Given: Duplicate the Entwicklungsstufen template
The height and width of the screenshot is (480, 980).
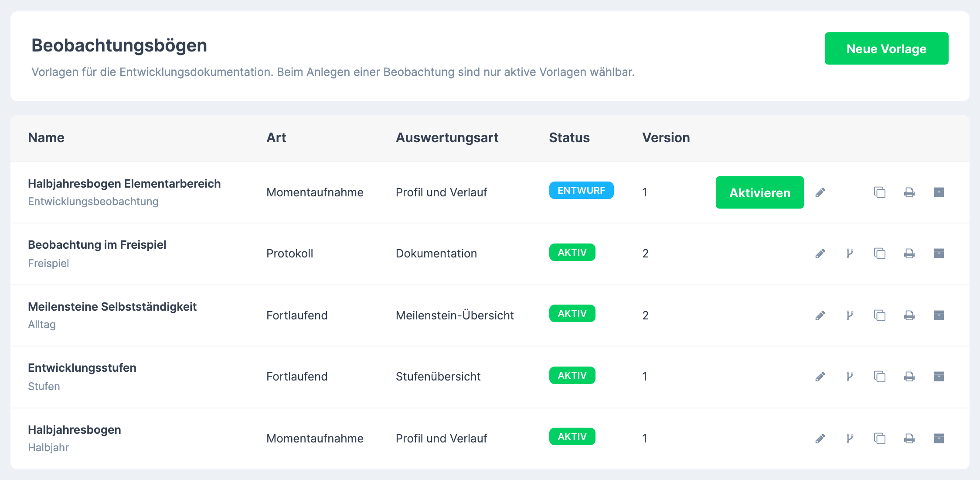Looking at the screenshot, I should click(x=880, y=377).
